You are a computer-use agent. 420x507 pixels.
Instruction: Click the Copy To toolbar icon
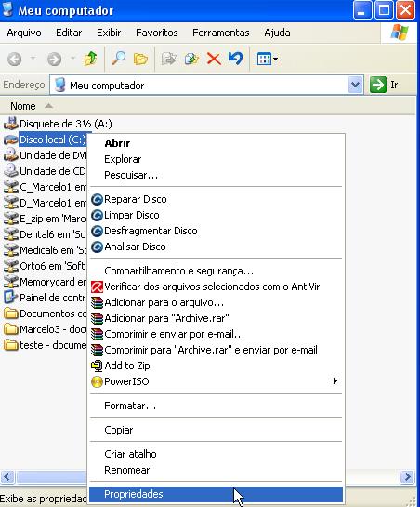(191, 59)
